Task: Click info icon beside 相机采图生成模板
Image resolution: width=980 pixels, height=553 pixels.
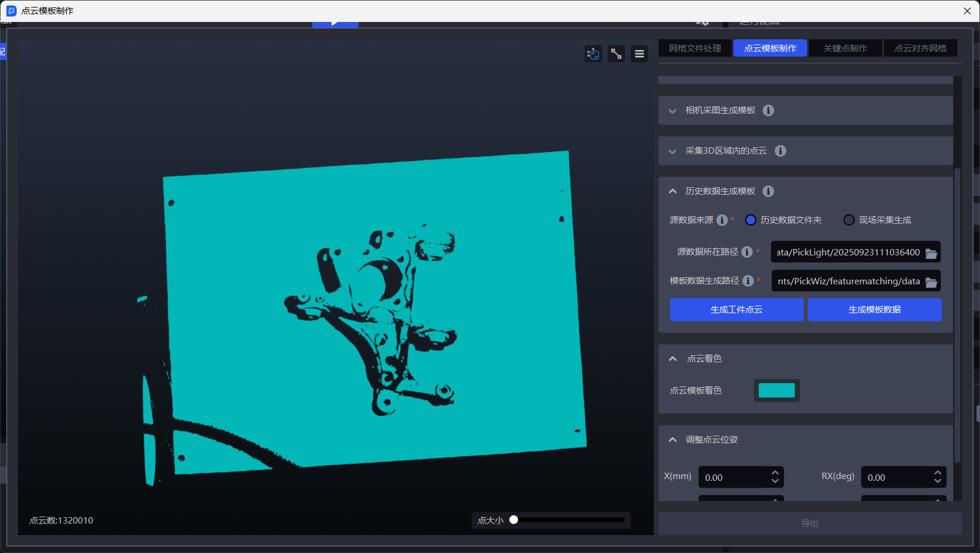Action: [768, 110]
